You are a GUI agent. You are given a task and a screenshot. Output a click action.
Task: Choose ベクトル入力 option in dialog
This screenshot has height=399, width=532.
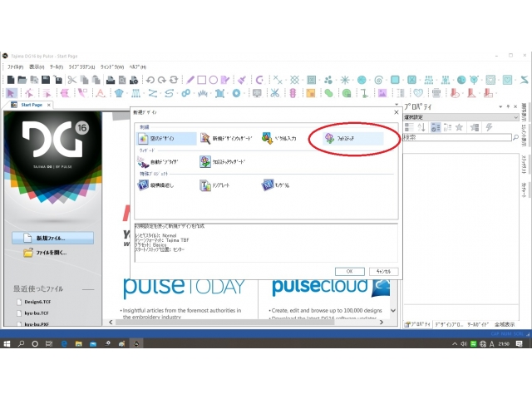[279, 139]
